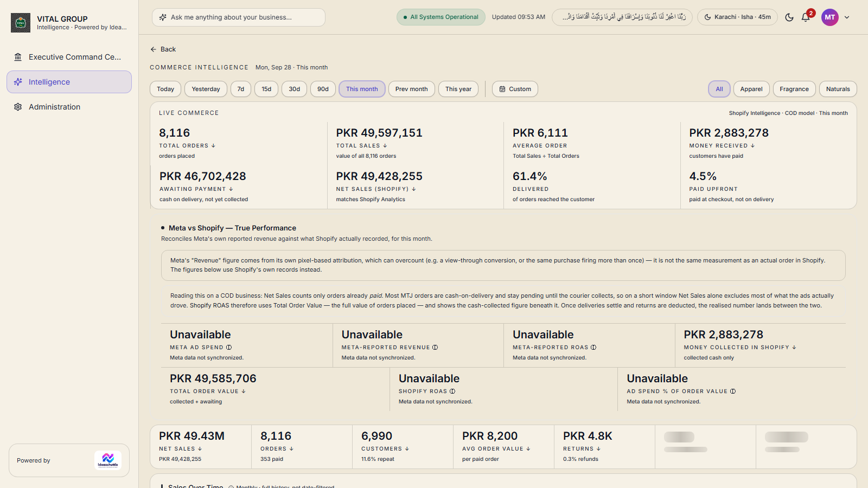Select the All brand filter
868x488 pixels.
point(719,89)
